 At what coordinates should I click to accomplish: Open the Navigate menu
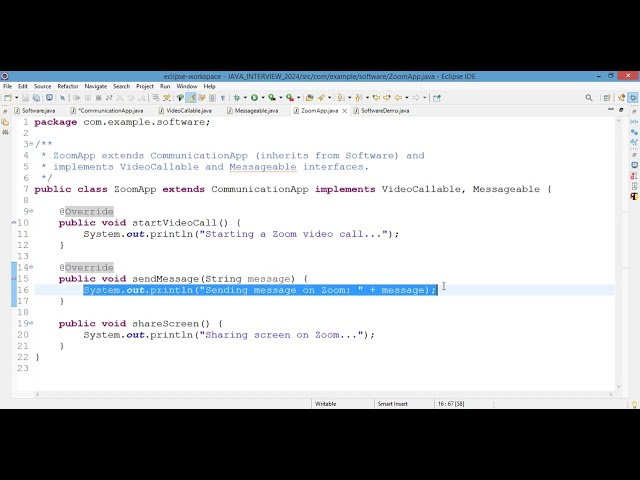coord(96,87)
